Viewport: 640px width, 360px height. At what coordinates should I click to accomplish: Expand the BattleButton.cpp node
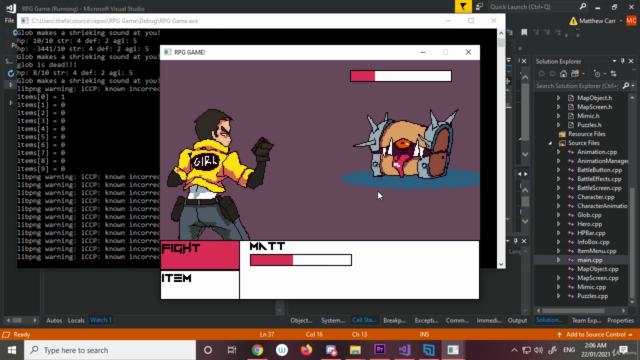[x=558, y=170]
